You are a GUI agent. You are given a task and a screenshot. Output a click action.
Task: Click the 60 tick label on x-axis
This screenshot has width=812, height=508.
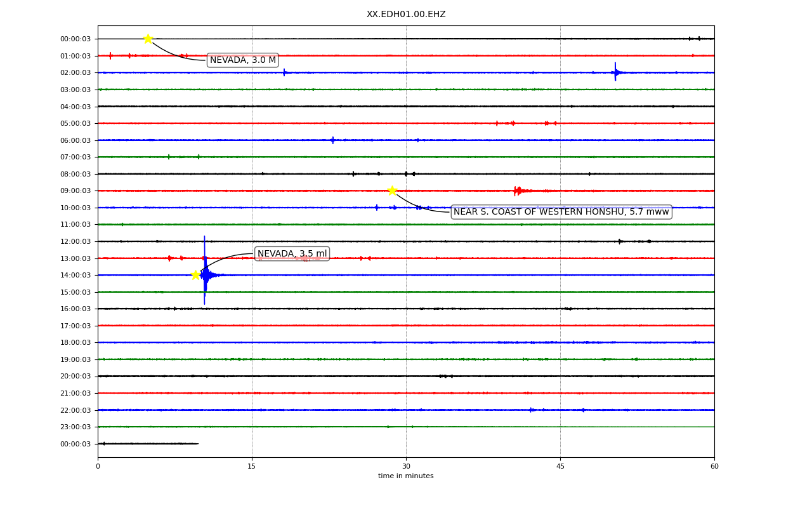point(714,467)
